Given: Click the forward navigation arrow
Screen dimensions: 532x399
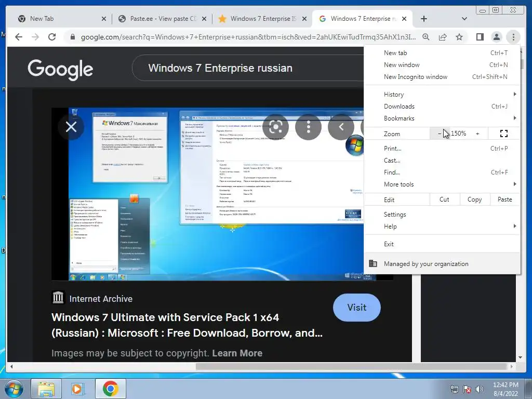Looking at the screenshot, I should 35,37.
